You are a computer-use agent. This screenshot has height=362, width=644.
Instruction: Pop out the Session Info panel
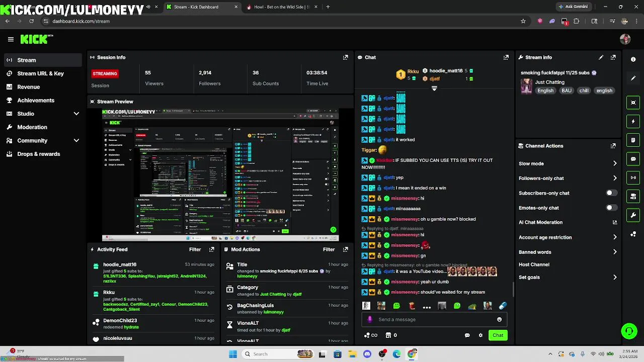click(x=345, y=57)
